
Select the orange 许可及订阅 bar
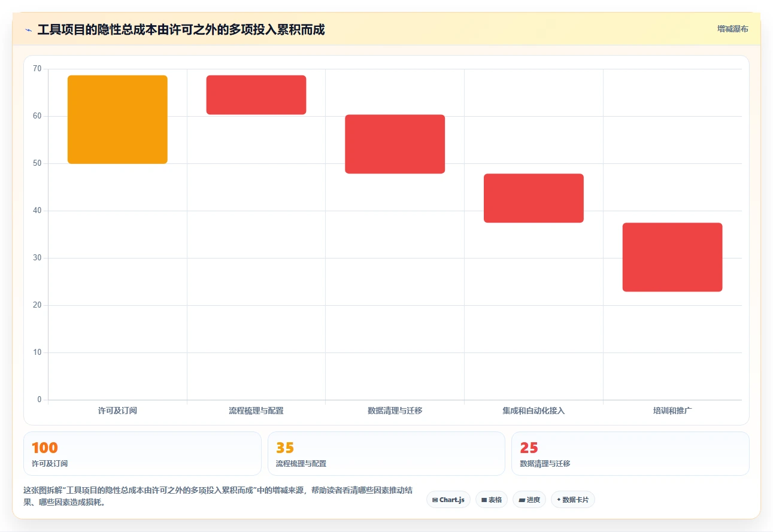[x=117, y=120]
